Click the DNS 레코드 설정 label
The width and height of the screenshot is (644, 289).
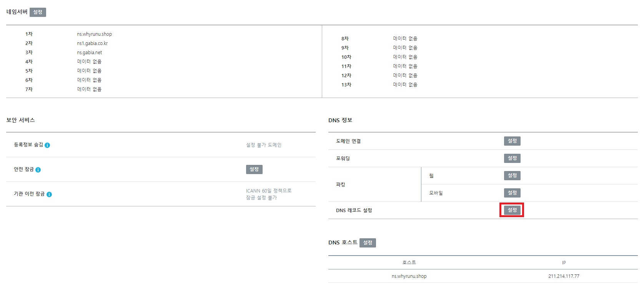[x=354, y=210]
